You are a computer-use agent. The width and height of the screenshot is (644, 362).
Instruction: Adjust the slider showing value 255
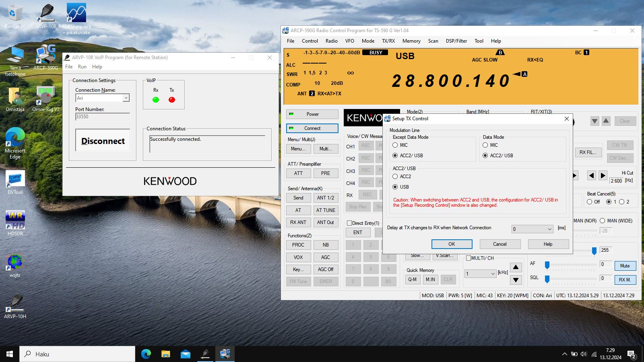pos(594,251)
